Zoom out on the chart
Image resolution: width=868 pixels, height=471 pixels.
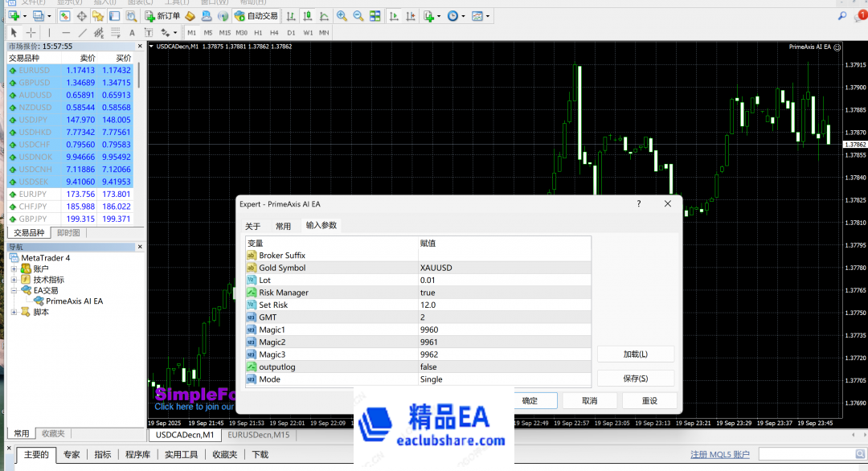pyautogui.click(x=358, y=16)
